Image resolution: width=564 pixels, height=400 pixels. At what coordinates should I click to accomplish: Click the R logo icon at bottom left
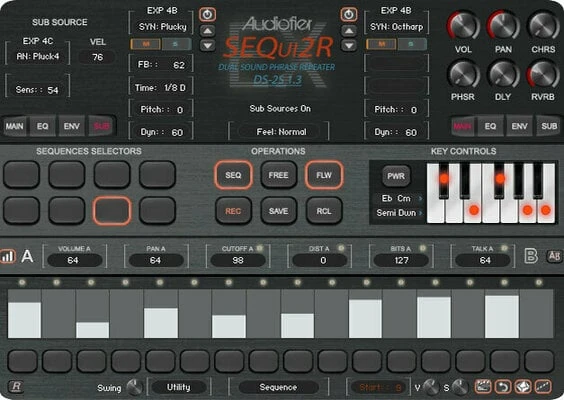coord(16,386)
